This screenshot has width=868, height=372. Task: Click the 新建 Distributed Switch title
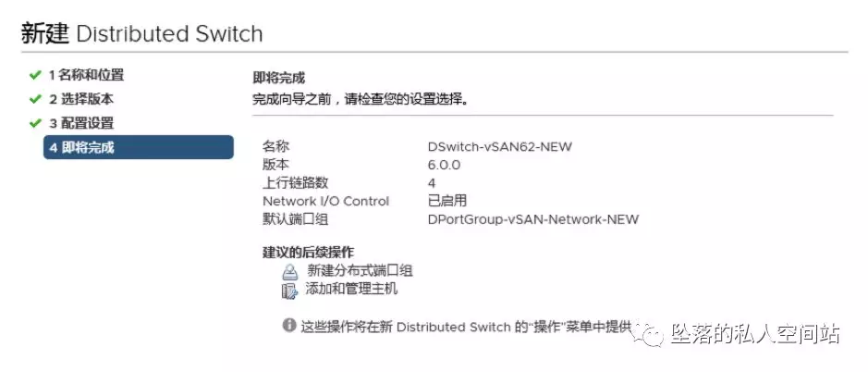[x=142, y=34]
